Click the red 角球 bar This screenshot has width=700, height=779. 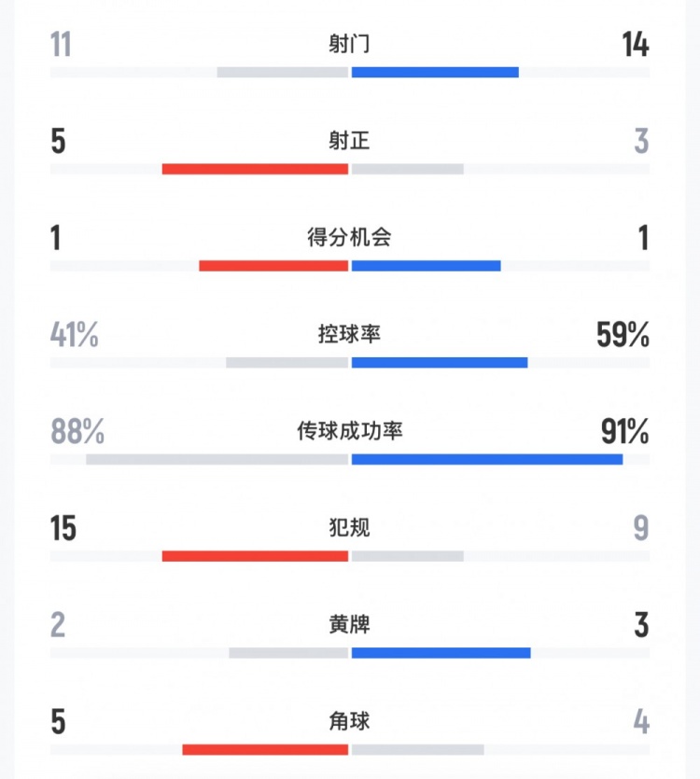265,750
